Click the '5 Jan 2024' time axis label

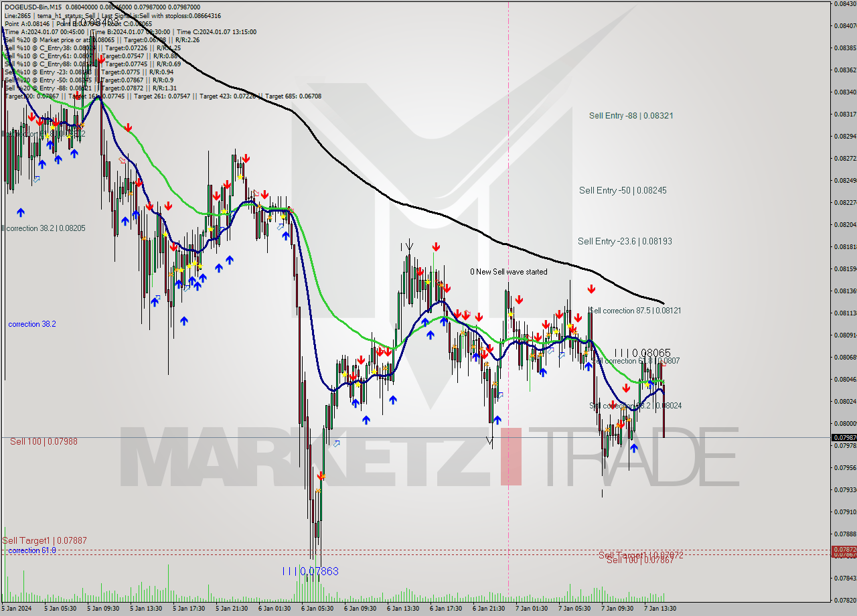16,609
